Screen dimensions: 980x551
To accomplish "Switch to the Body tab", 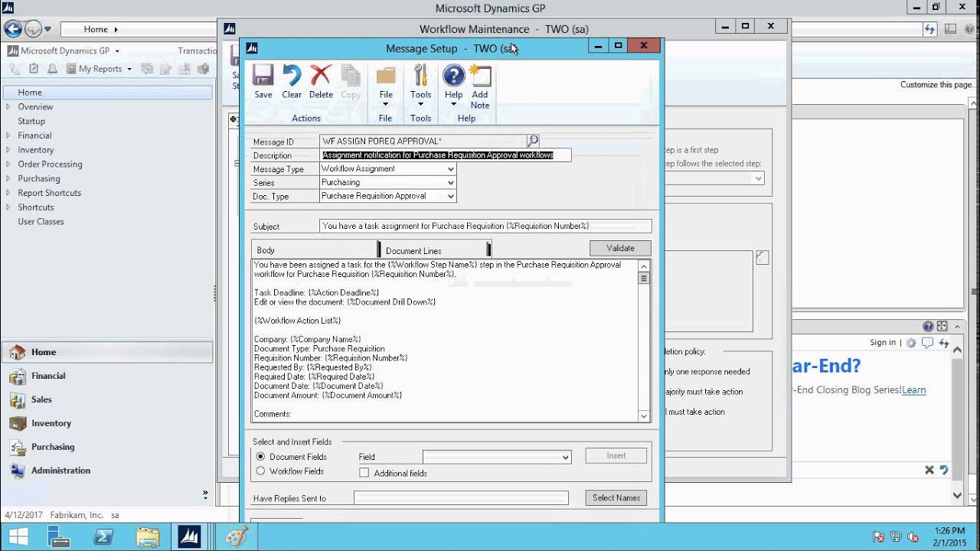I will (x=315, y=249).
